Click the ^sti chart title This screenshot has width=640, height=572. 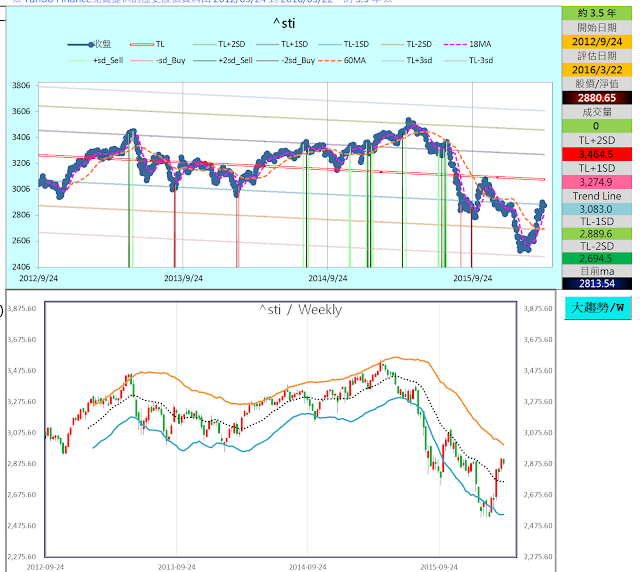click(284, 23)
